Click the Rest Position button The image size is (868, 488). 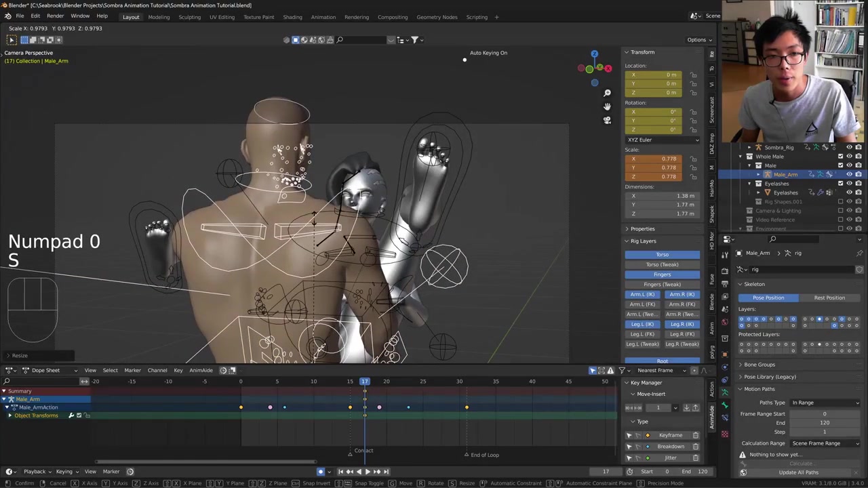tap(829, 298)
